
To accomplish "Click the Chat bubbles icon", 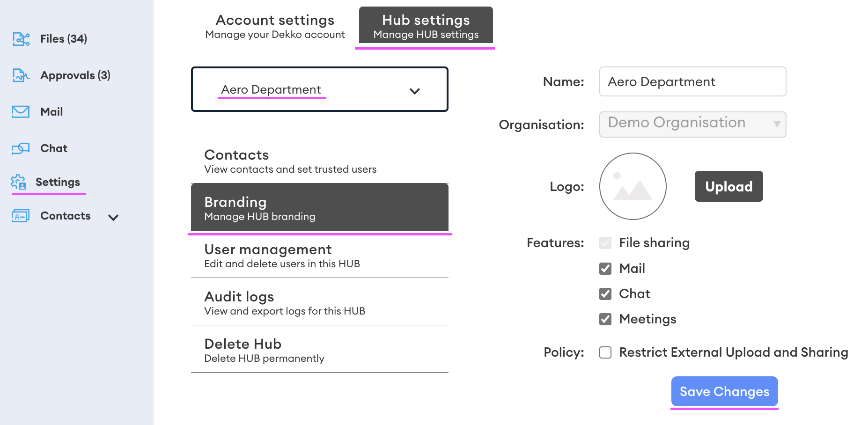I will pyautogui.click(x=21, y=148).
